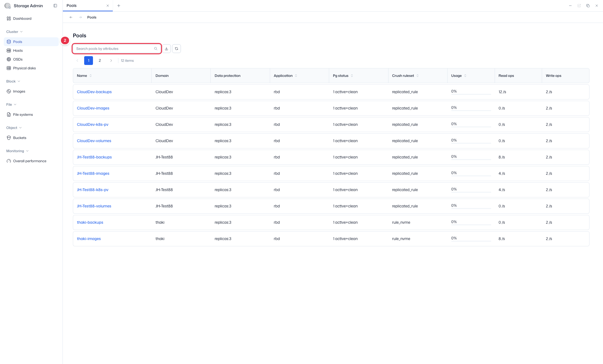Viewport: 603px width, 364px height.
Task: Sort by Pg status column icon
Action: click(x=352, y=76)
